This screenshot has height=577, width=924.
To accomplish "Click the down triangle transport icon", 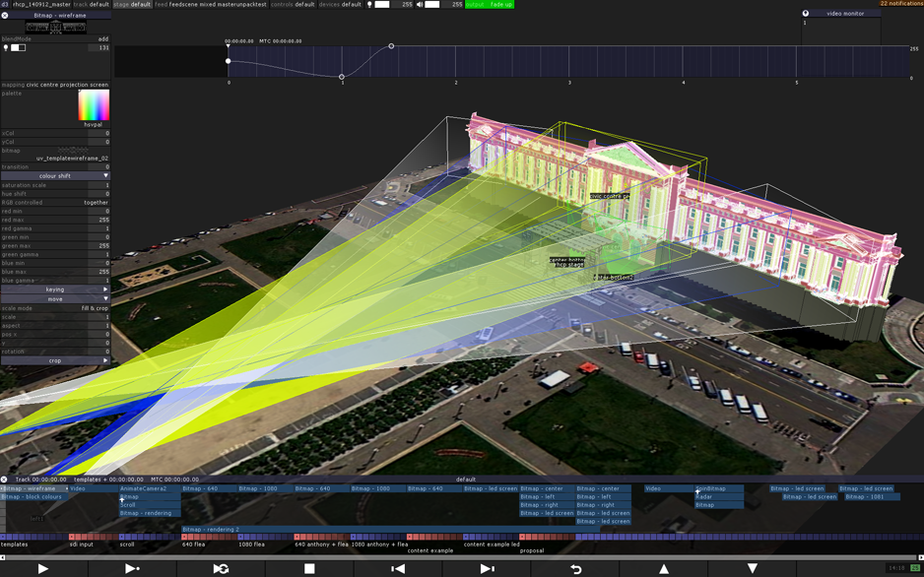I will [x=752, y=569].
